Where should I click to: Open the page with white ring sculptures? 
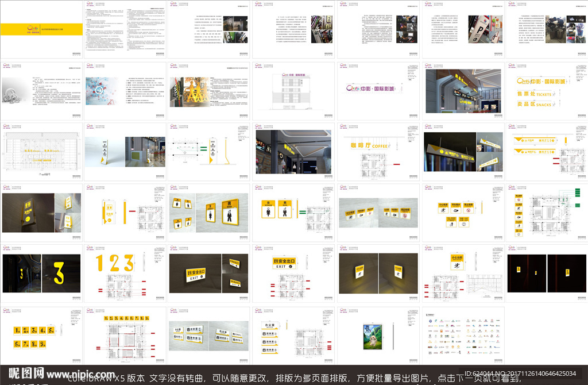(41, 91)
